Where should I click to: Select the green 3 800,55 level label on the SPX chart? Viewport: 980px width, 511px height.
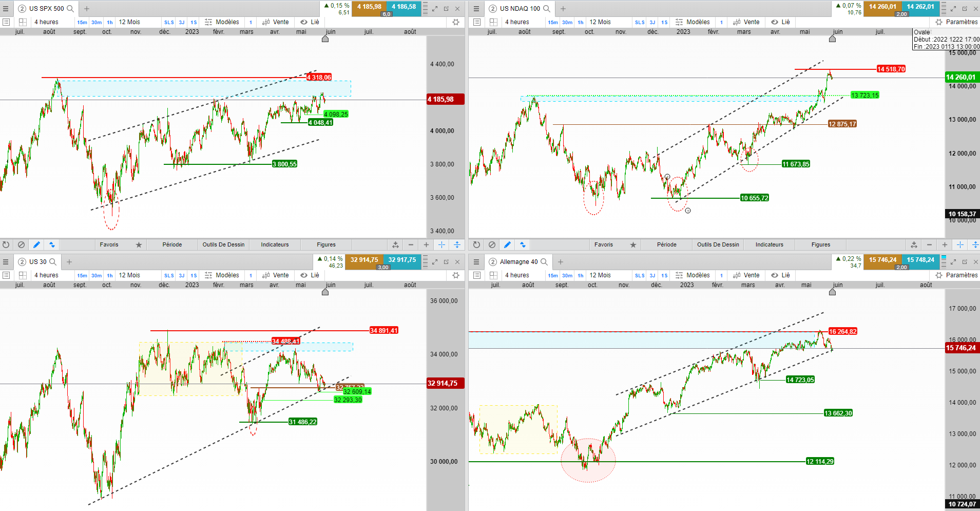[285, 164]
